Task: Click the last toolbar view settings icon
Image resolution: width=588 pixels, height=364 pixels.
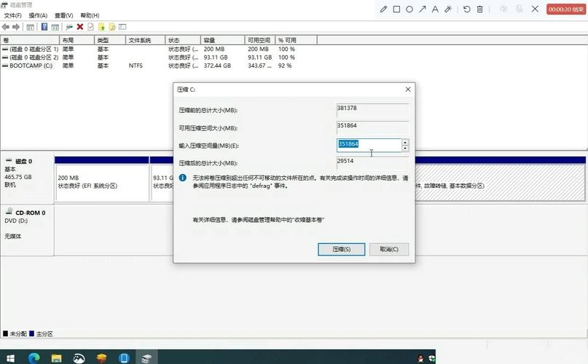Action: [x=122, y=27]
